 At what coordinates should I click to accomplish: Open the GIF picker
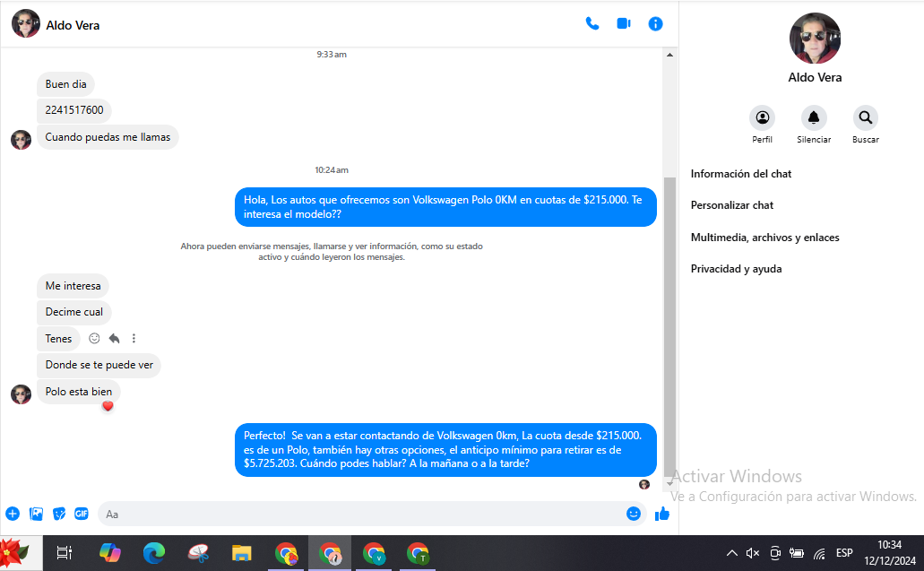pyautogui.click(x=82, y=514)
